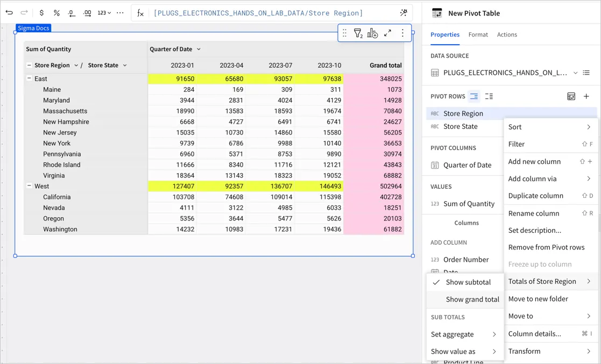Click the data source list icon
Image resolution: width=601 pixels, height=364 pixels.
click(x=586, y=73)
